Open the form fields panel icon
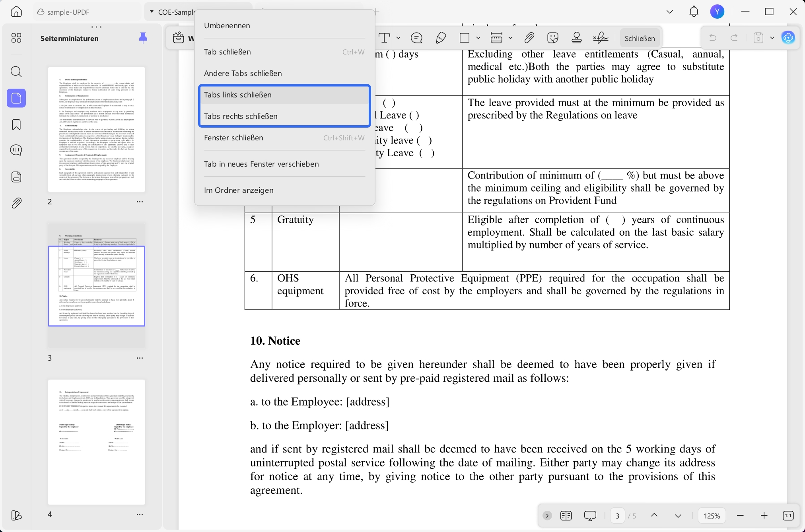The image size is (805, 532). (x=16, y=177)
